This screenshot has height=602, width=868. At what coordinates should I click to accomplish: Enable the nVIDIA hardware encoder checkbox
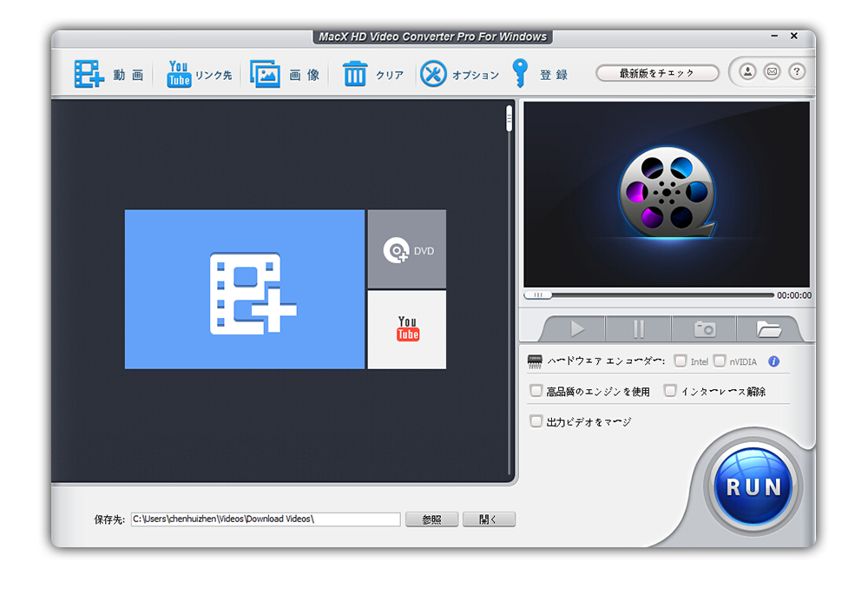[720, 361]
